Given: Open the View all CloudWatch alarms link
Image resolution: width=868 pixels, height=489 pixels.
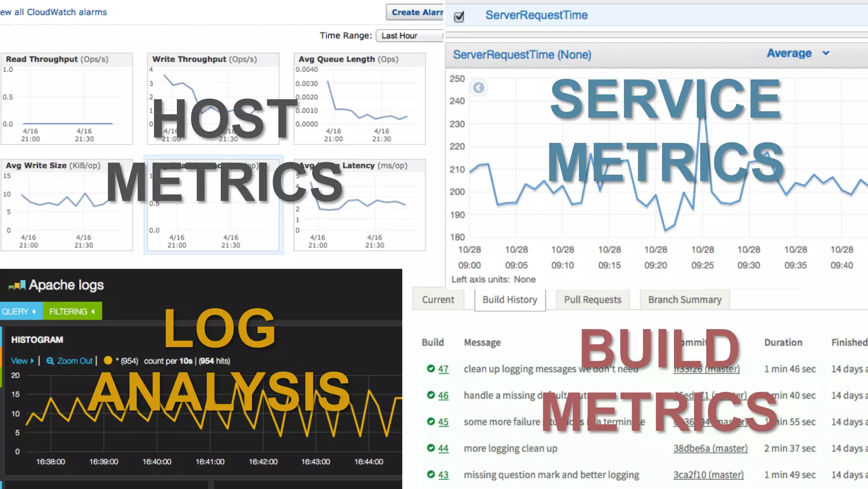Looking at the screenshot, I should (x=53, y=12).
